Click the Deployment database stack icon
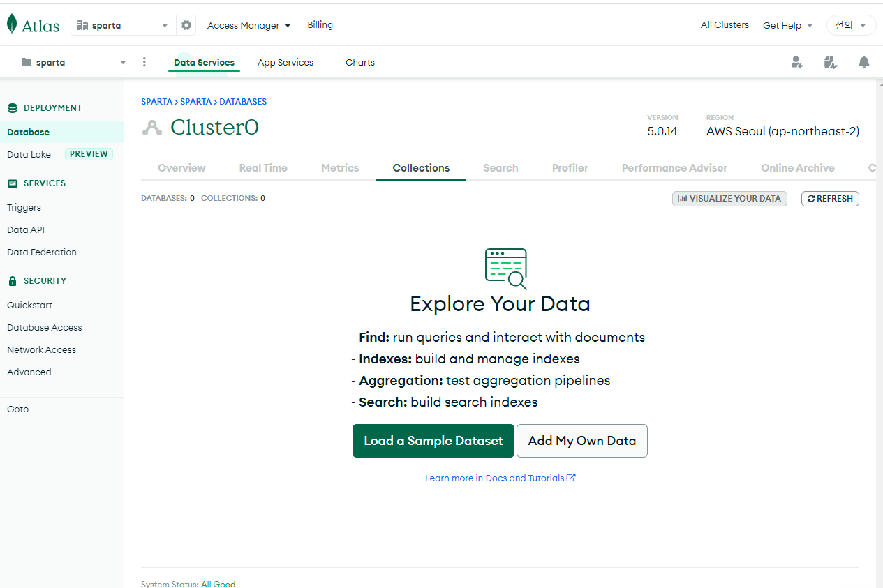 tap(12, 108)
